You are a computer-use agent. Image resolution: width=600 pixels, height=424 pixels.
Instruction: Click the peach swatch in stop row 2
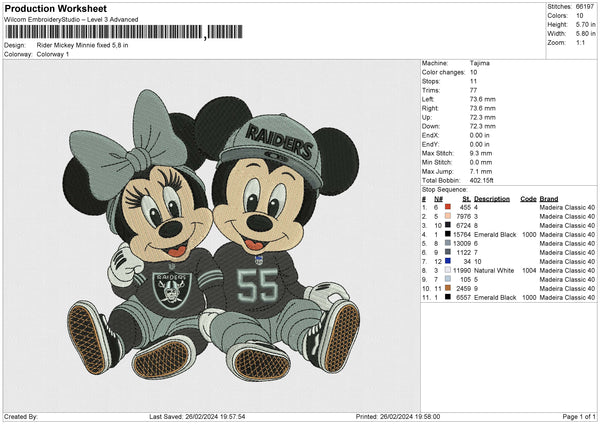pos(448,216)
